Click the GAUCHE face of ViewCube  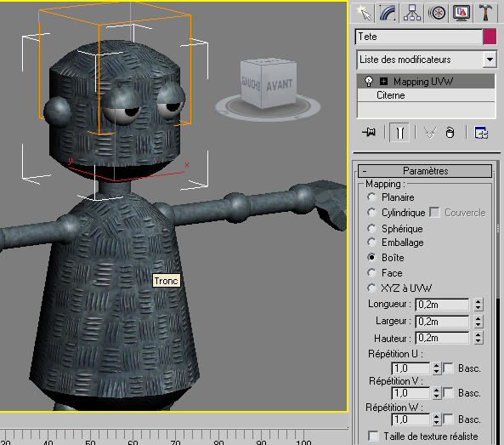point(251,83)
